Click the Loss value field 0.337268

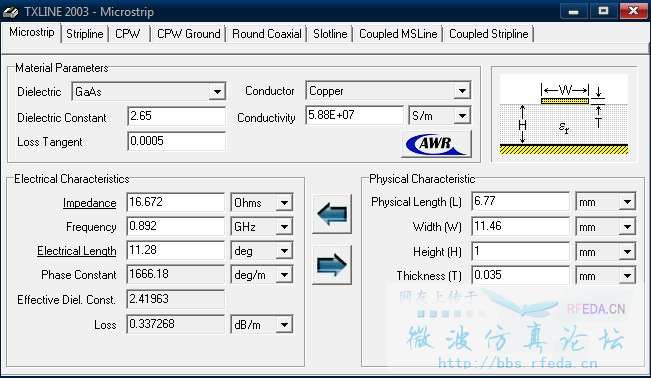[x=175, y=324]
